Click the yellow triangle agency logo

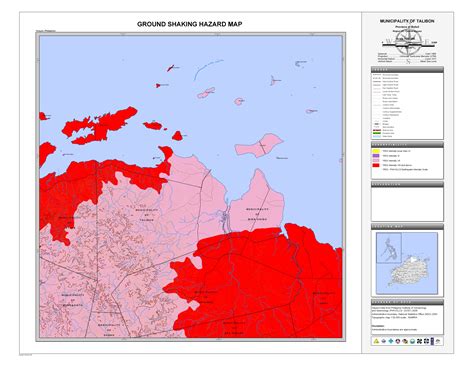point(376,341)
